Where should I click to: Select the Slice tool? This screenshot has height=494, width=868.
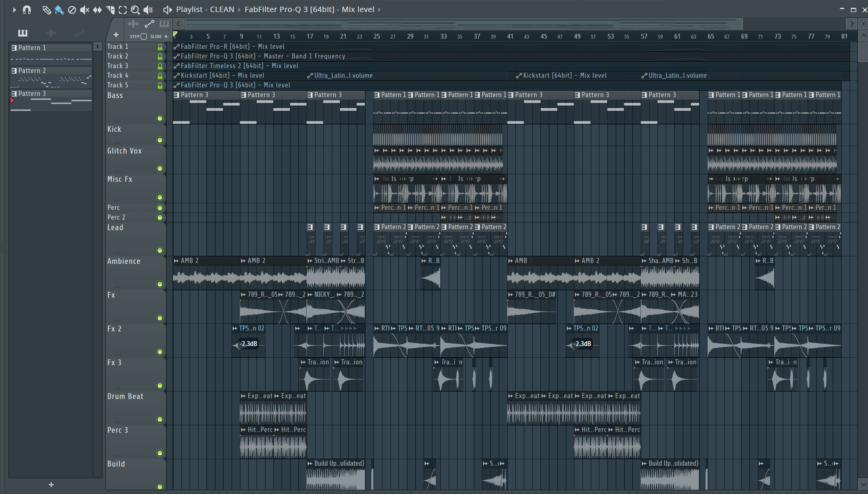point(110,10)
